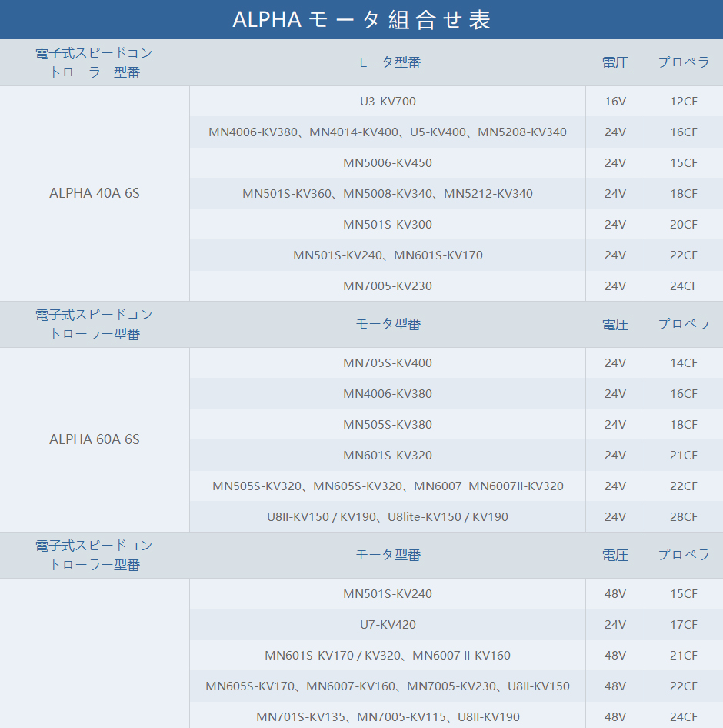The width and height of the screenshot is (723, 728).
Task: Click the MN505S-KV380 motor cell
Action: click(388, 424)
